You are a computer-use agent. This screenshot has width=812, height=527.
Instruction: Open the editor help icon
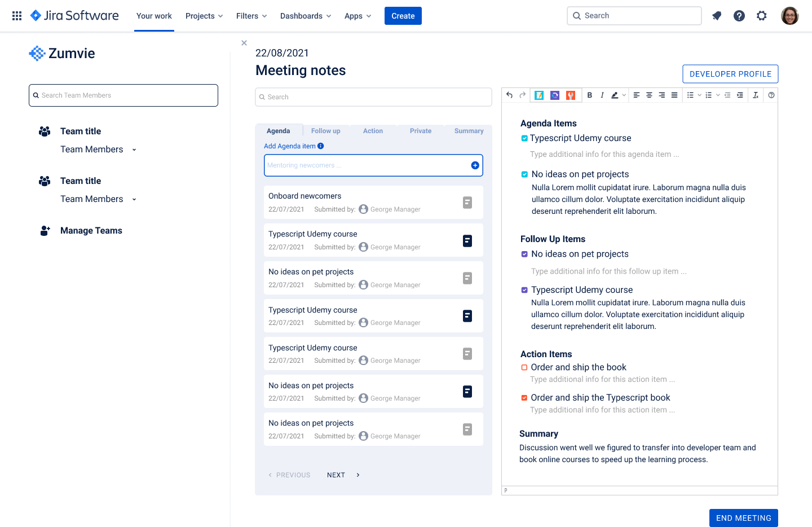771,95
